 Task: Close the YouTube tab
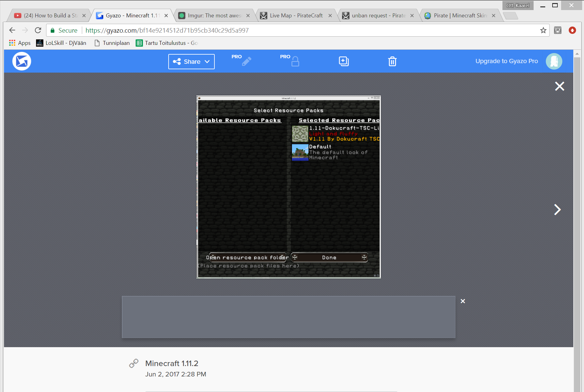tap(84, 16)
